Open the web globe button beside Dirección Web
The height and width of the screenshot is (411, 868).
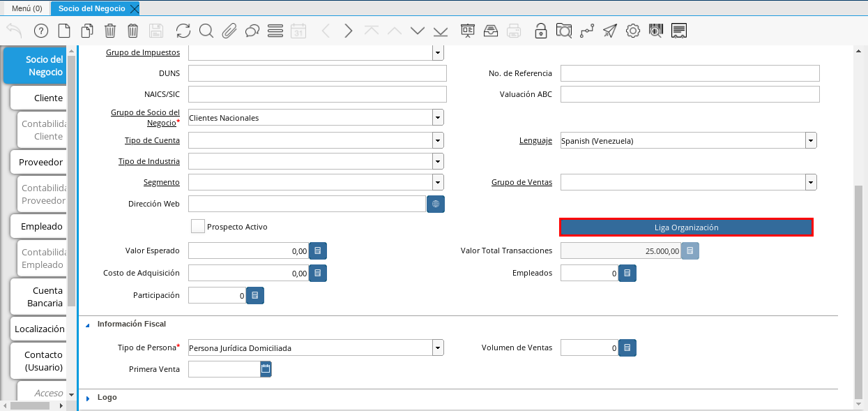click(x=436, y=204)
